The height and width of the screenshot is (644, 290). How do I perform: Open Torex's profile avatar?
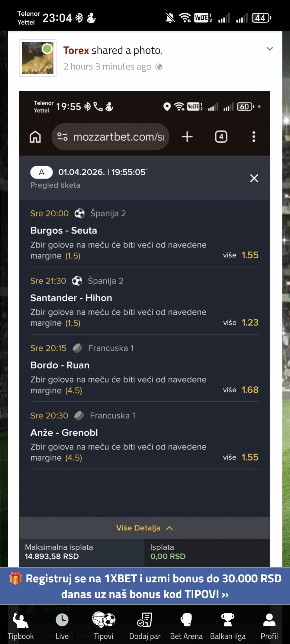tap(38, 58)
